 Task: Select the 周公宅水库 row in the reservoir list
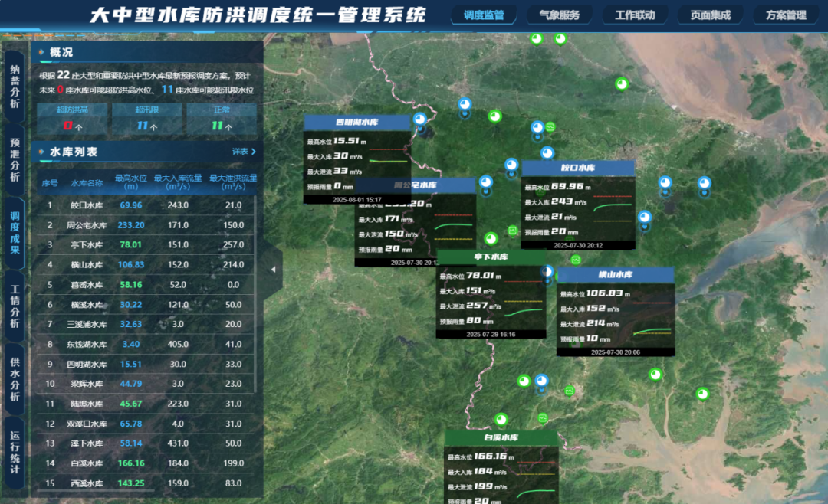pos(143,225)
